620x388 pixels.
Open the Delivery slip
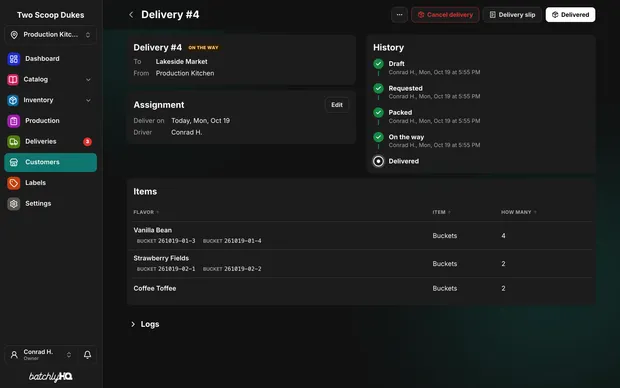[x=512, y=15]
